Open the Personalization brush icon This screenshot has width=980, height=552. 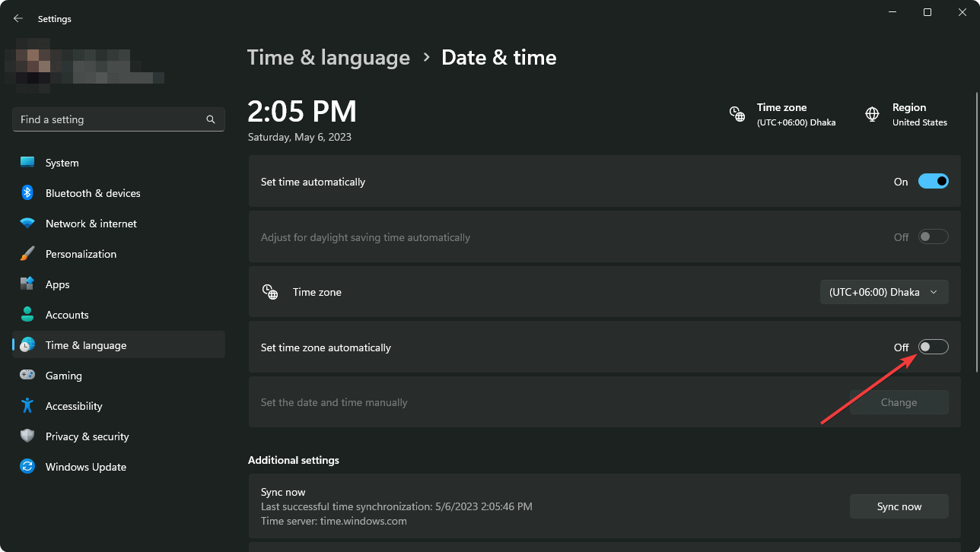(27, 253)
